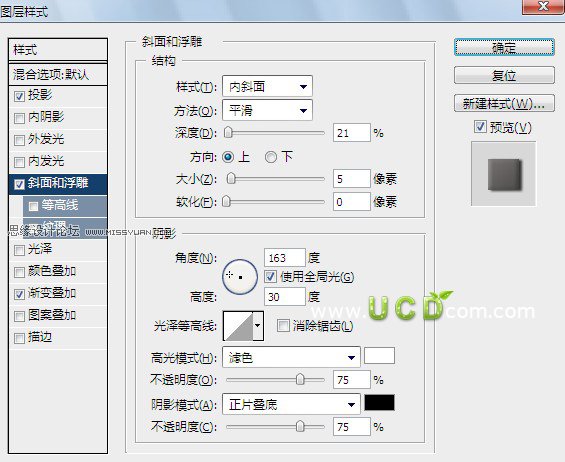This screenshot has width=565, height=462.
Task: Open the 渐变叠加 style settings
Action: point(52,293)
